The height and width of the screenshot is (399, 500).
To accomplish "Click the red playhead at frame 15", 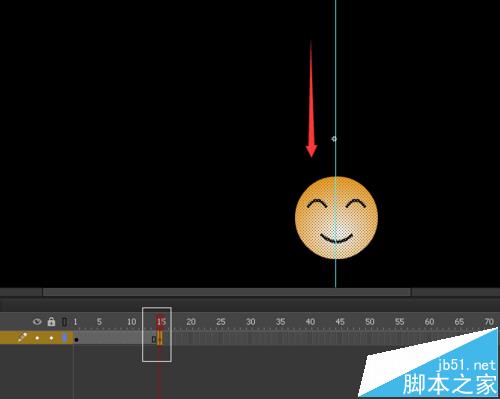I will click(160, 321).
